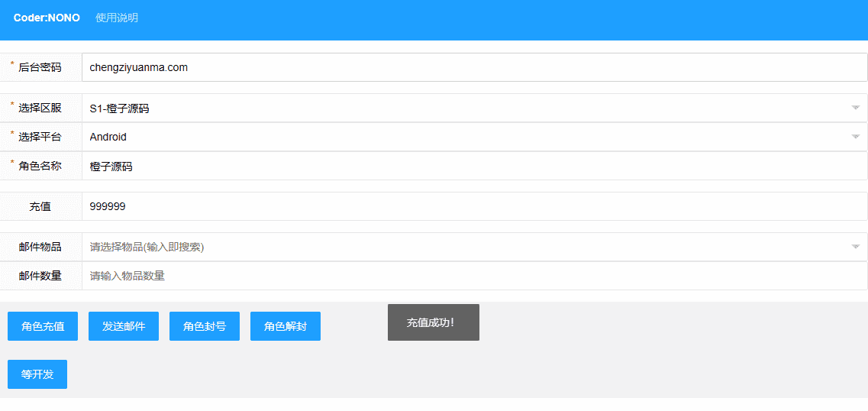Screen dimensions: 868x411
Task: Click the Coder:NONO brand title
Action: [47, 18]
